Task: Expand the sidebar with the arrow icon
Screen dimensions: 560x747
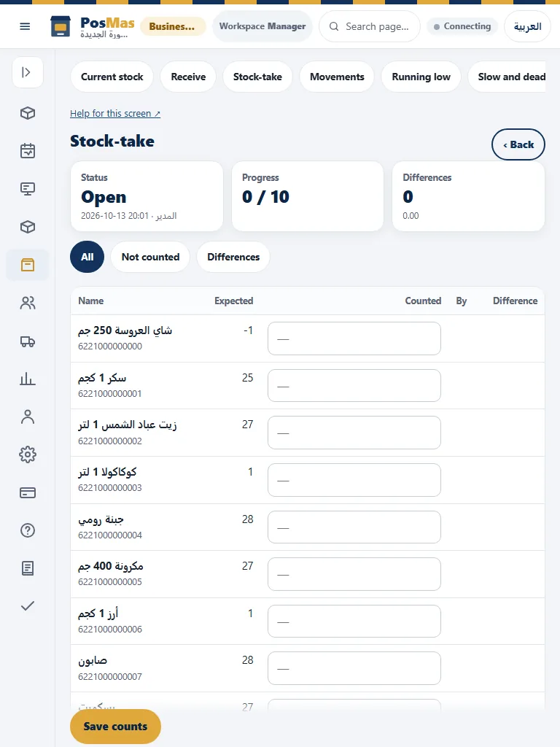Action: click(x=28, y=72)
